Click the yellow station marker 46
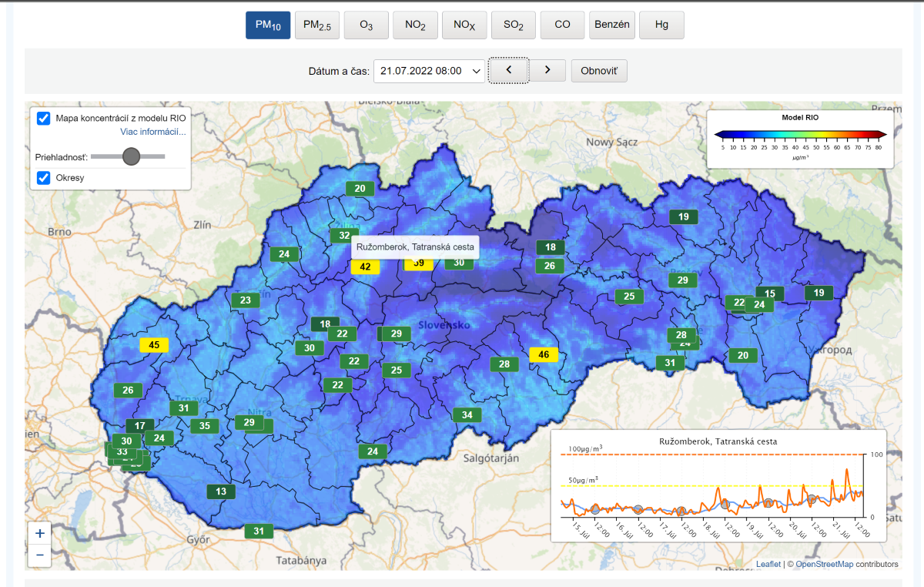Screen dimensions: 924x587 (544, 354)
